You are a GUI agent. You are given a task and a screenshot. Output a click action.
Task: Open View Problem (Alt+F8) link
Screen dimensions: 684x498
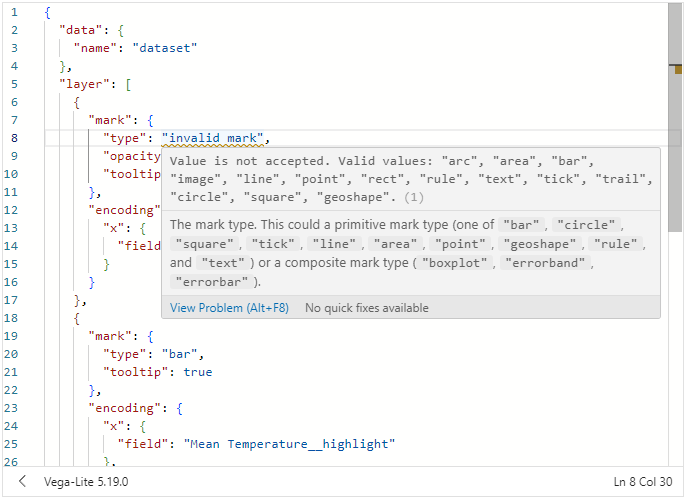[229, 308]
